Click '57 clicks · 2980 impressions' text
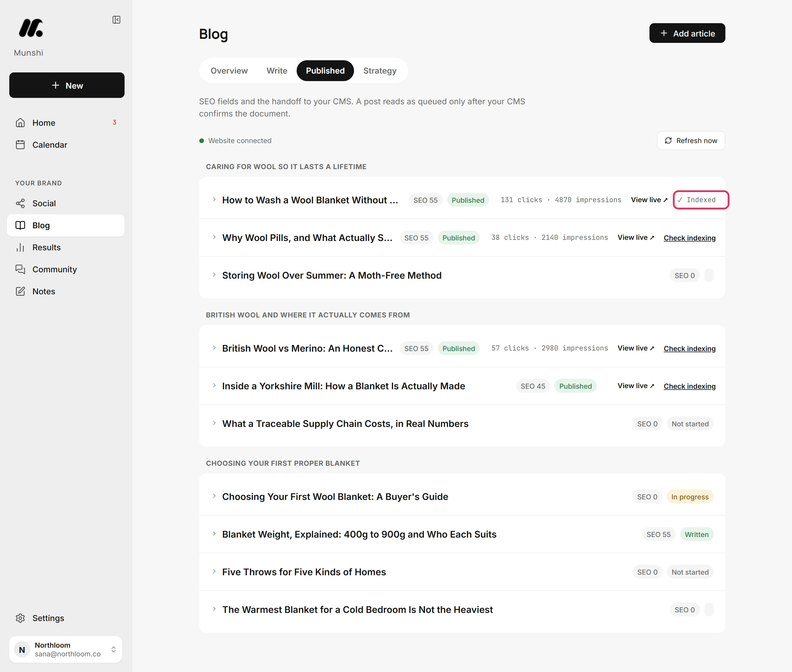 [549, 348]
